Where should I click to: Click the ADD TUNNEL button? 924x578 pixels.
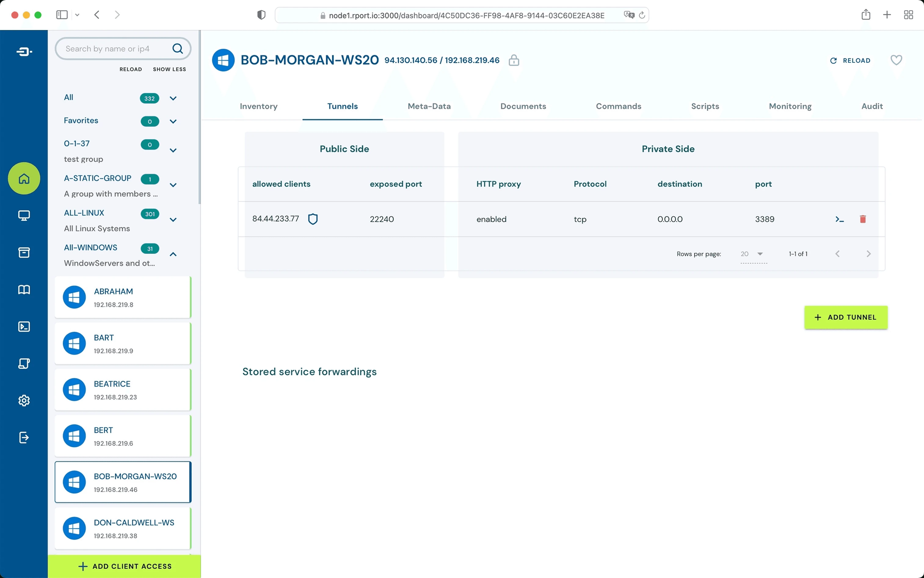coord(846,317)
